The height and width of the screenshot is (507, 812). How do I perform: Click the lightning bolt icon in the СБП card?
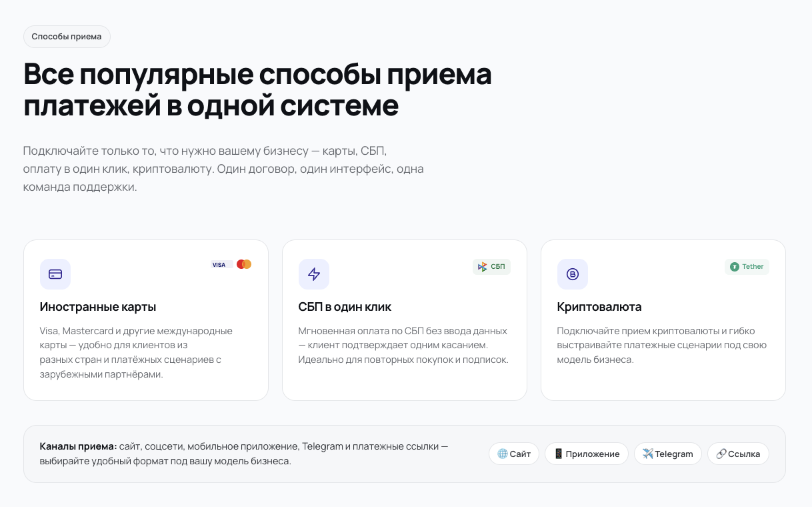click(x=314, y=274)
